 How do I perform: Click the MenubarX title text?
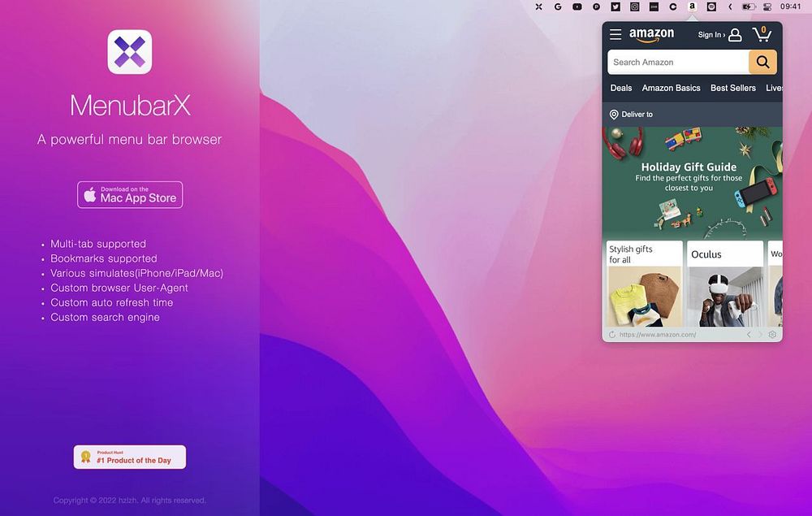click(x=130, y=105)
